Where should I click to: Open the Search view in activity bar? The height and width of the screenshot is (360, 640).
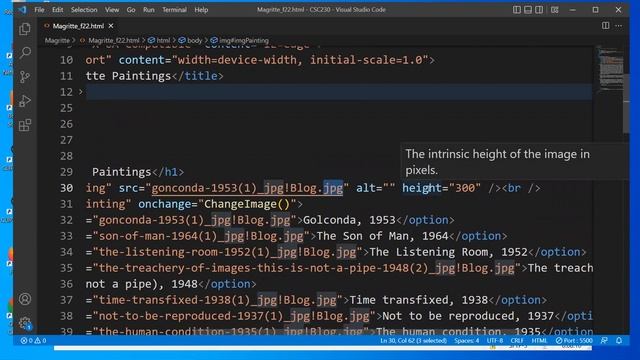(x=25, y=52)
